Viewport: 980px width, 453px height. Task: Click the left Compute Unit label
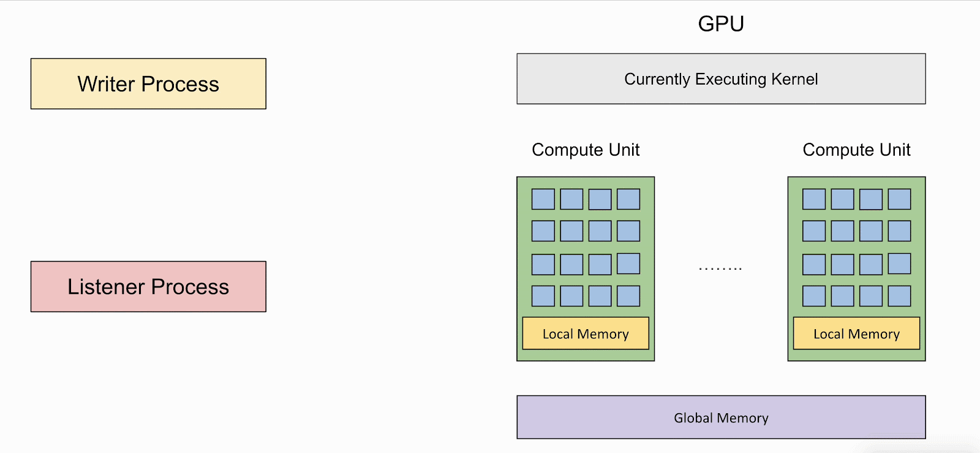[586, 150]
